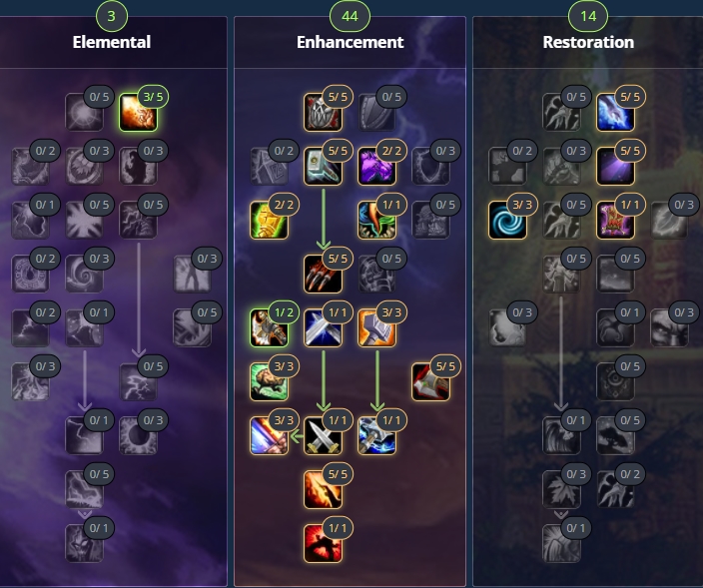Select the blue swirl 3/3 Restoration talent

click(507, 220)
